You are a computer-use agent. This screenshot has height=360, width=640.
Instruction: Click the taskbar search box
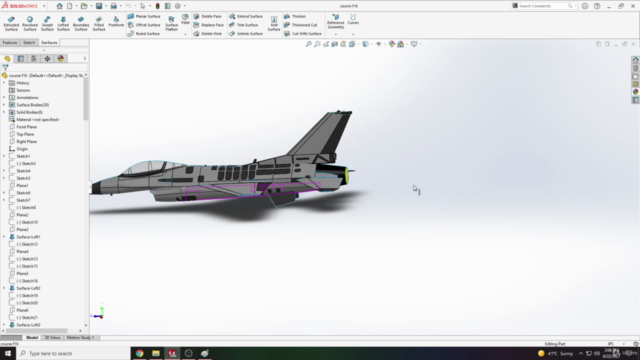tap(73, 353)
